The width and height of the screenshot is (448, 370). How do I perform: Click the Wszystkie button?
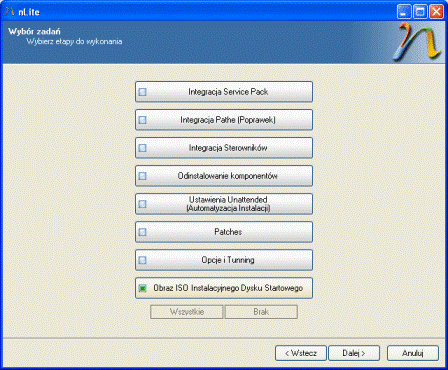(x=187, y=312)
